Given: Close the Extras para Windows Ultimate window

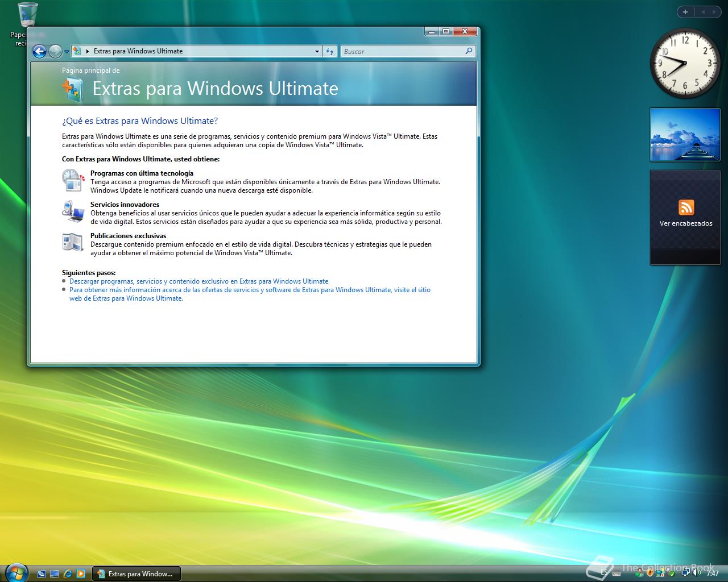Looking at the screenshot, I should point(465,32).
